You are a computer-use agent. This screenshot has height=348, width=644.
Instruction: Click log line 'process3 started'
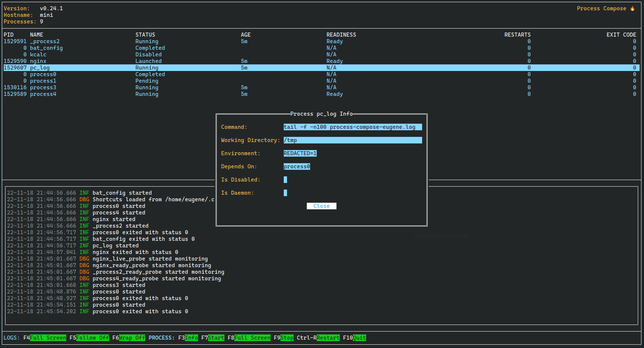tap(76, 285)
